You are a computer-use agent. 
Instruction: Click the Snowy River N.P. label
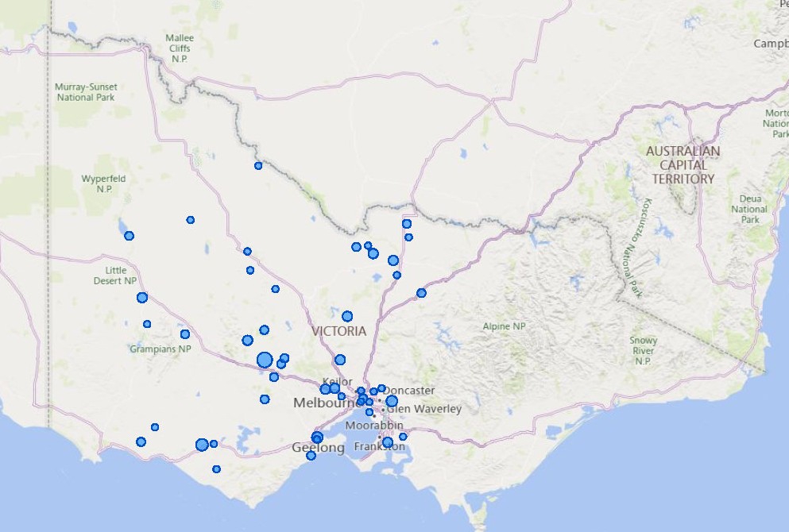[643, 350]
